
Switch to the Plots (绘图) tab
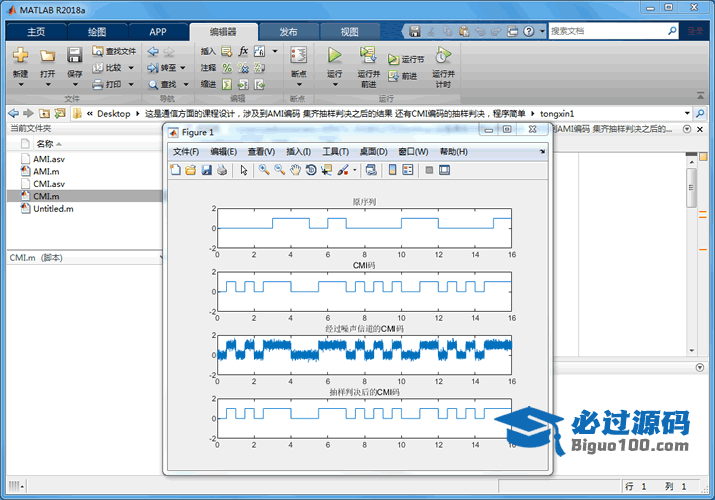(x=97, y=32)
